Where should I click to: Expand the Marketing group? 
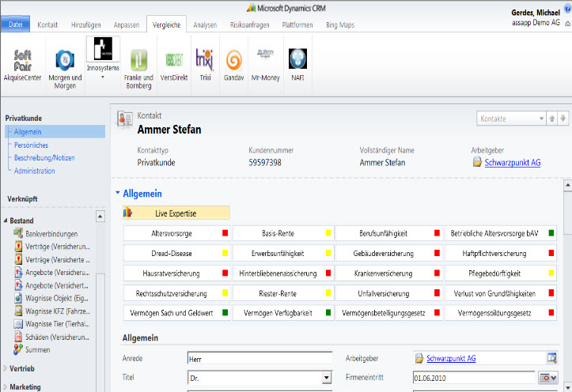coord(5,386)
